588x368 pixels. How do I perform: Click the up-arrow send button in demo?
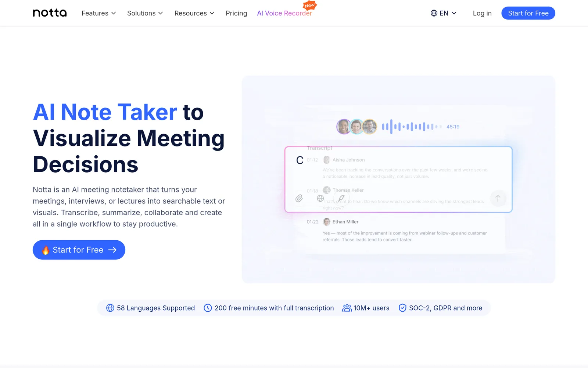click(x=498, y=198)
